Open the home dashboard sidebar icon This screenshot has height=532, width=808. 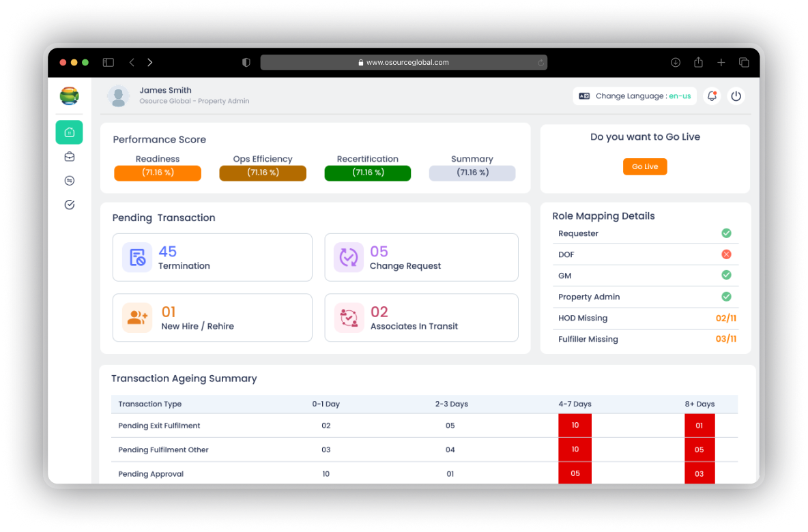tap(69, 132)
